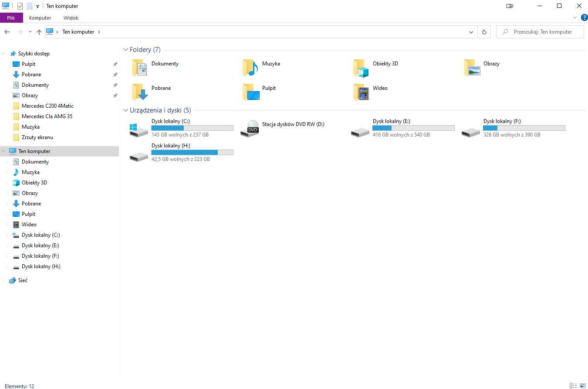Click 'Stacja dysków DVD RW (D:)' label
Screen dimensions: 588x389
coord(293,124)
